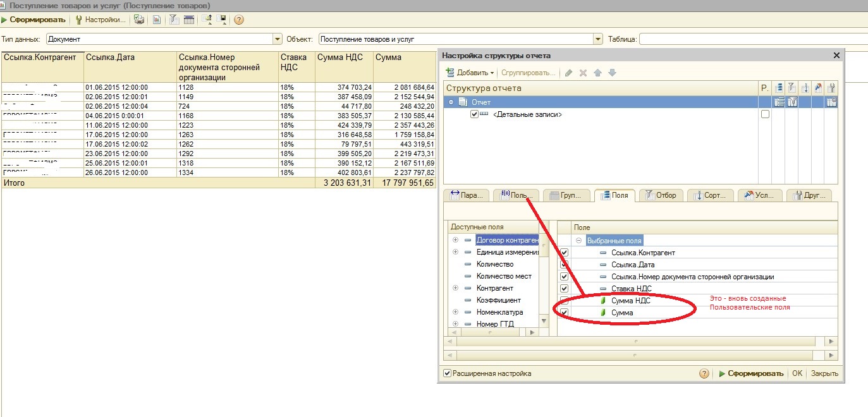
Task: Open the Тип данных dropdown arrow
Action: 277,39
